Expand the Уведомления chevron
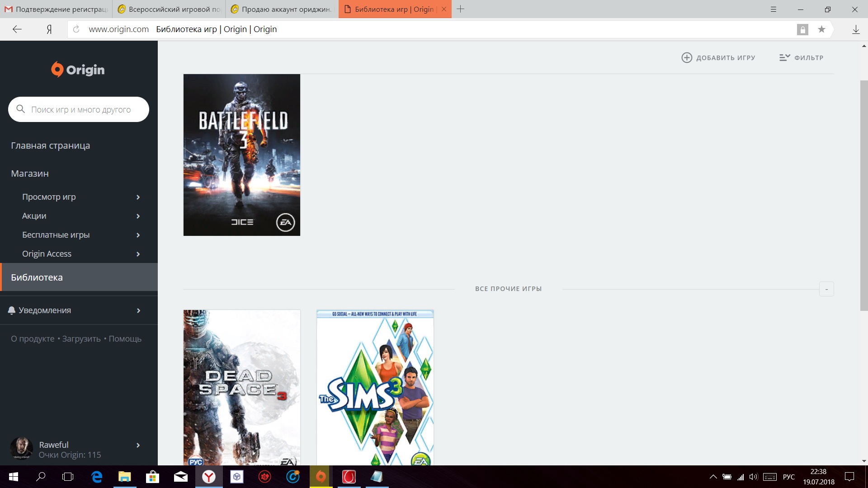 [138, 310]
